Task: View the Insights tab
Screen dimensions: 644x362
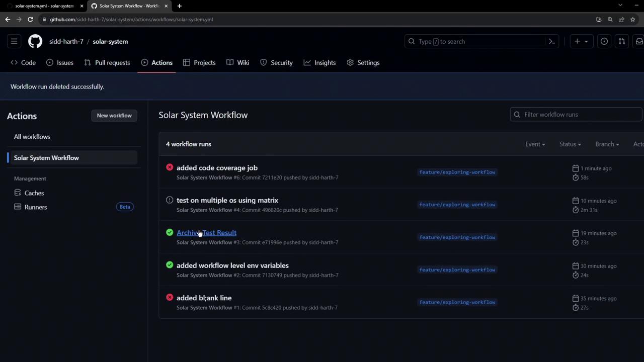Action: (x=319, y=62)
